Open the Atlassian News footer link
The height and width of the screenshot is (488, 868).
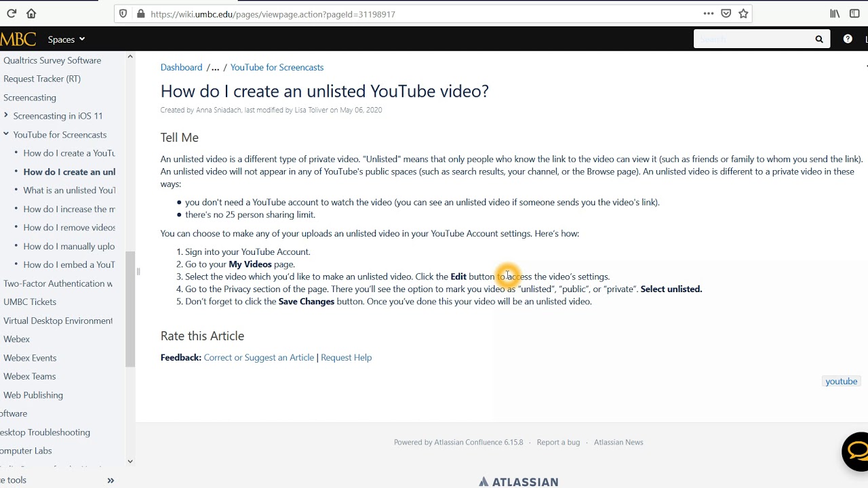(x=618, y=442)
